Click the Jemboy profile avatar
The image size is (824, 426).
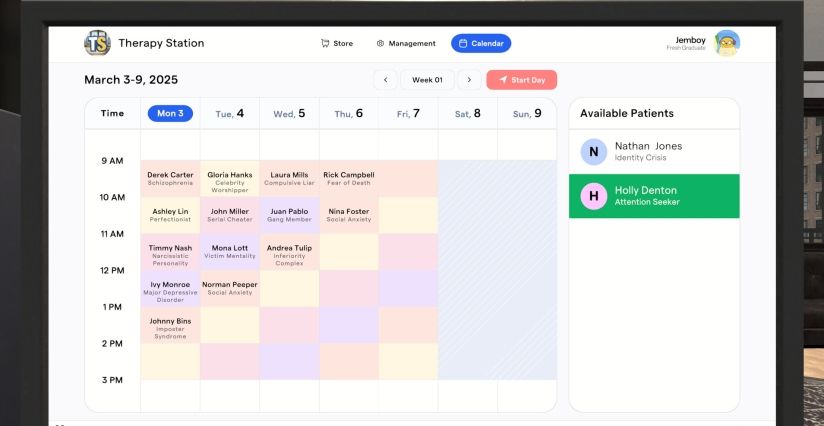[x=727, y=43]
